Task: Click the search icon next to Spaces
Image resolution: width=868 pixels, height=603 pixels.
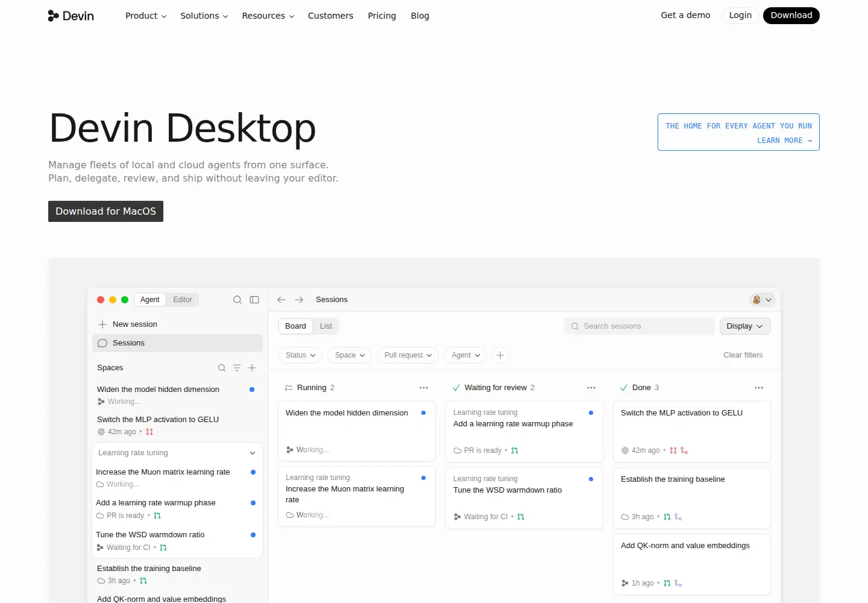Action: click(x=222, y=368)
